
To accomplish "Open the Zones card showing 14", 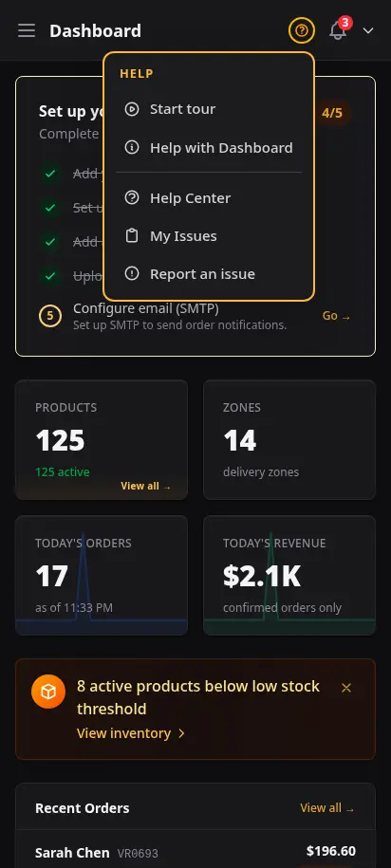I will (x=289, y=439).
